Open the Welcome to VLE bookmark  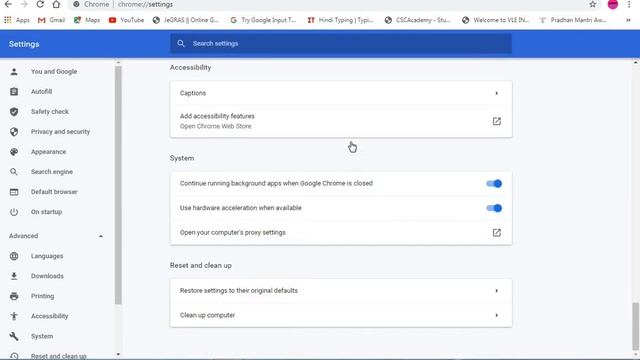pyautogui.click(x=495, y=20)
